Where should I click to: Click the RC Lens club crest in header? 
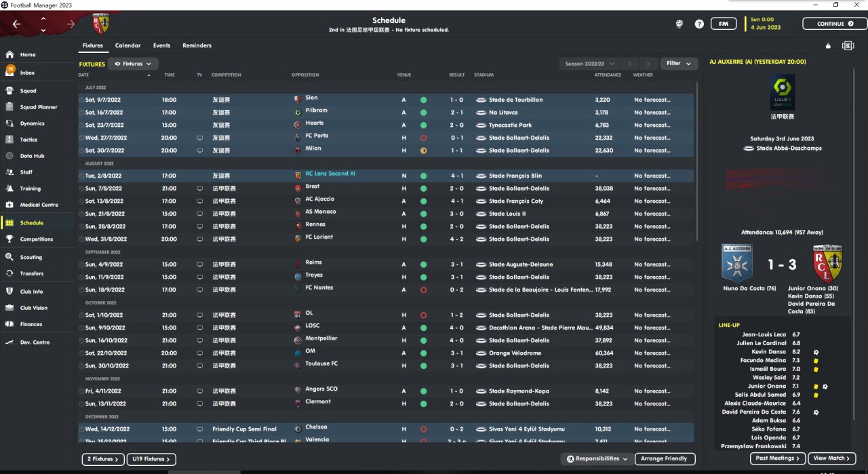pyautogui.click(x=101, y=23)
